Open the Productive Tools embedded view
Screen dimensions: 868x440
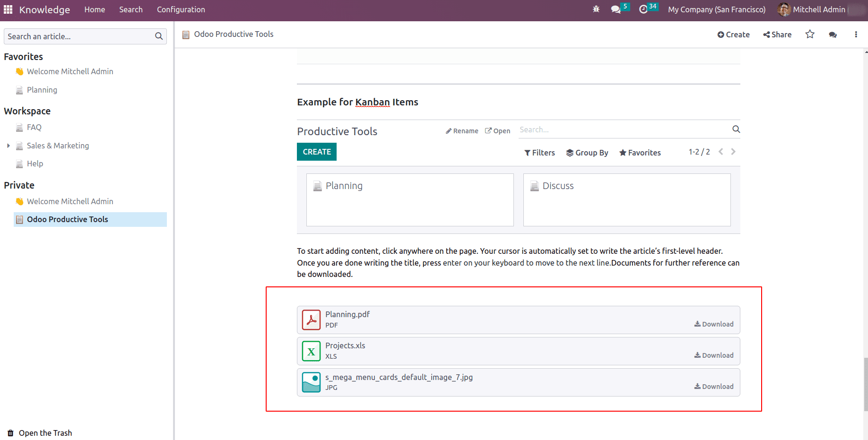coord(497,131)
